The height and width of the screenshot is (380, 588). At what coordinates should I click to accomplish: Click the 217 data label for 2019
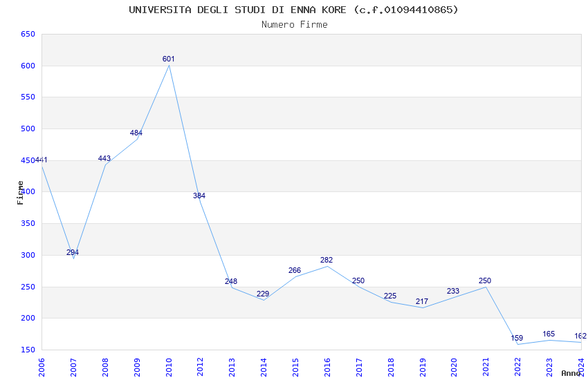(422, 301)
